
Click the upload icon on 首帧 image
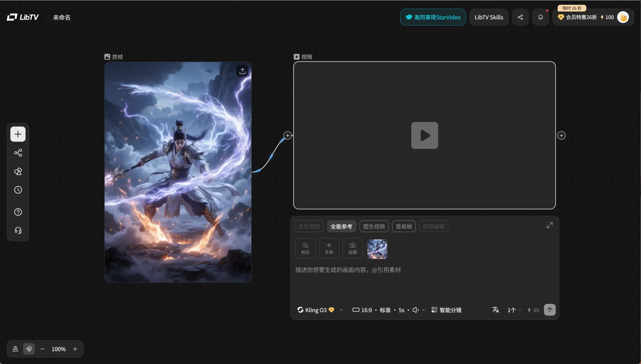coord(242,71)
